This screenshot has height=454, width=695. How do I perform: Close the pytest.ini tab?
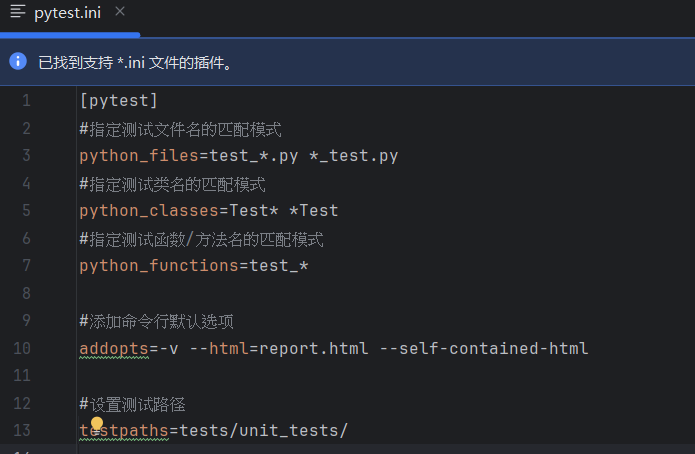120,12
